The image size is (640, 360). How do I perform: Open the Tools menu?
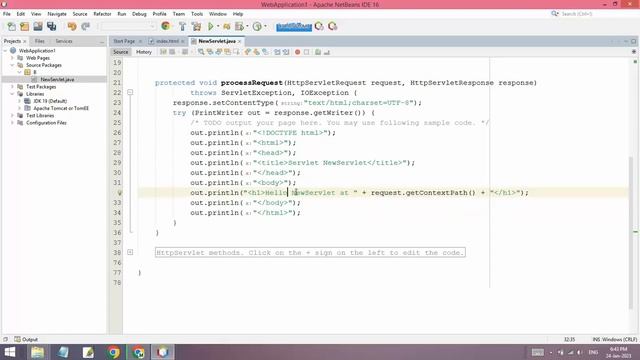(x=197, y=14)
